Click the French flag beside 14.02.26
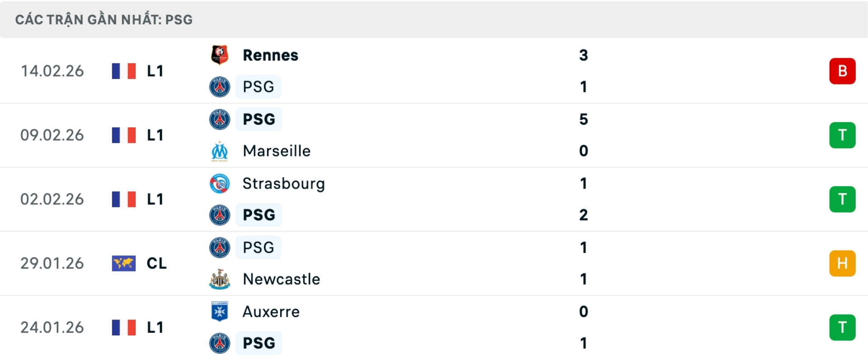 click(x=123, y=71)
